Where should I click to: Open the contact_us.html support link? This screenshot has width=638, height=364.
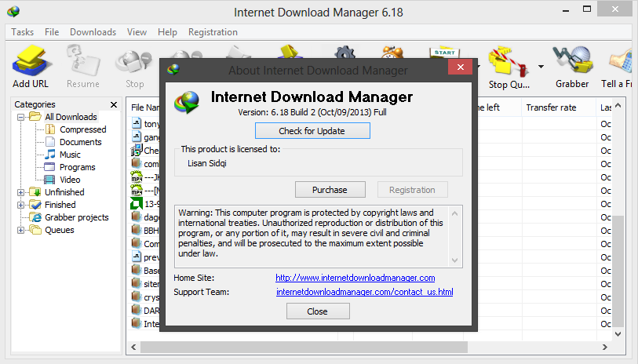(x=365, y=292)
